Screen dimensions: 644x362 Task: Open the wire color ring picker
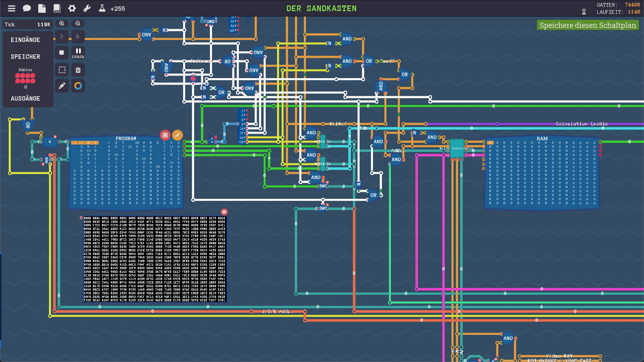click(78, 86)
